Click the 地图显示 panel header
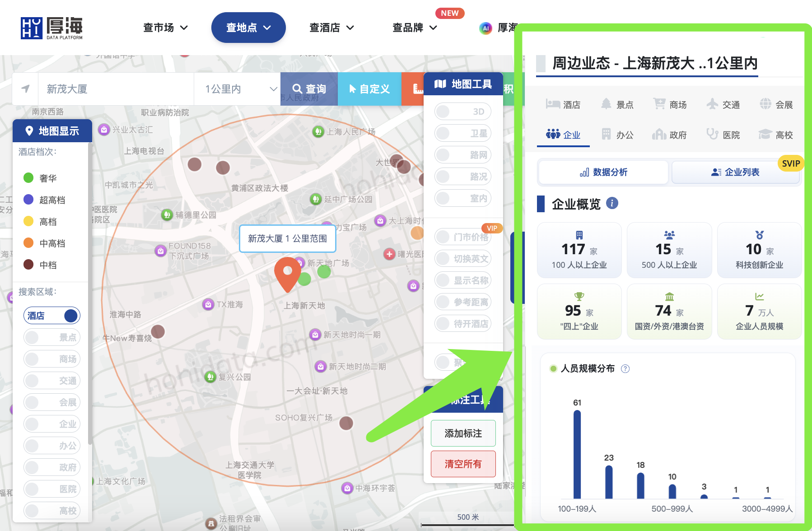 pyautogui.click(x=52, y=131)
